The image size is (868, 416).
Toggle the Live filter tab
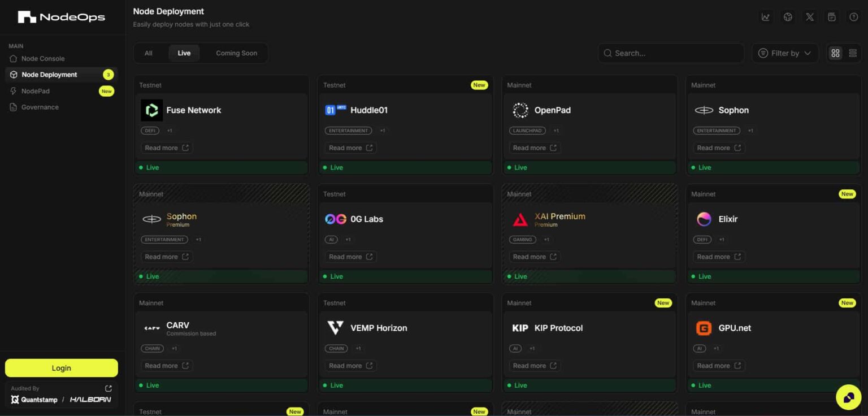(184, 53)
